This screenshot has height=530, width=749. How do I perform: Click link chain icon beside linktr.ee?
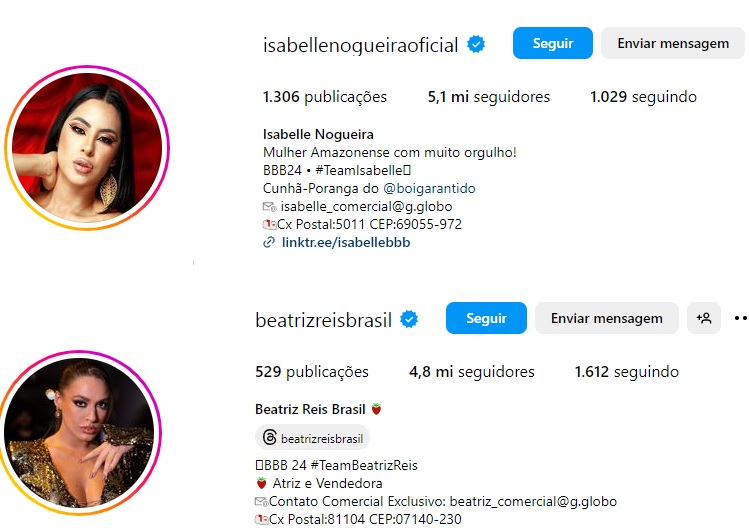pyautogui.click(x=269, y=243)
